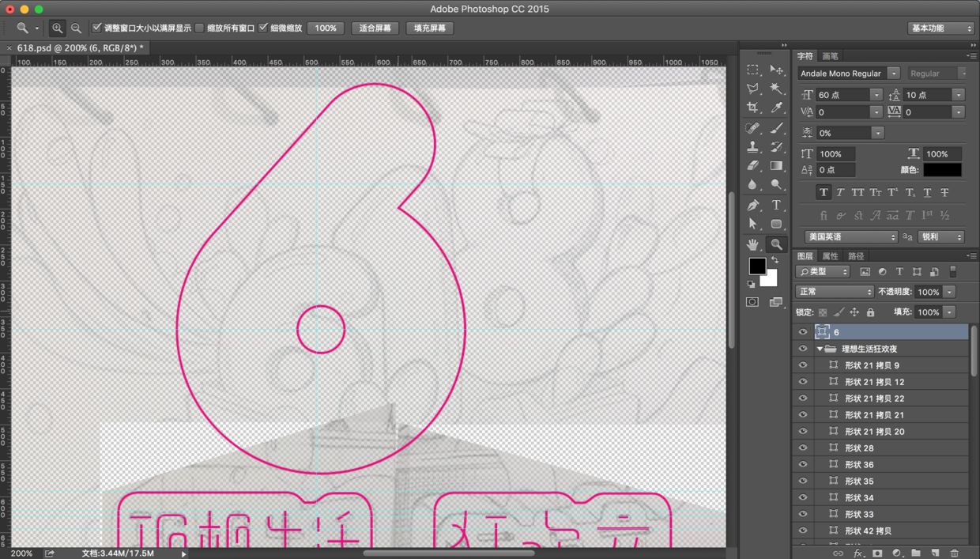Open anti-aliasing dropdown 锐利
980x559 pixels.
[940, 236]
